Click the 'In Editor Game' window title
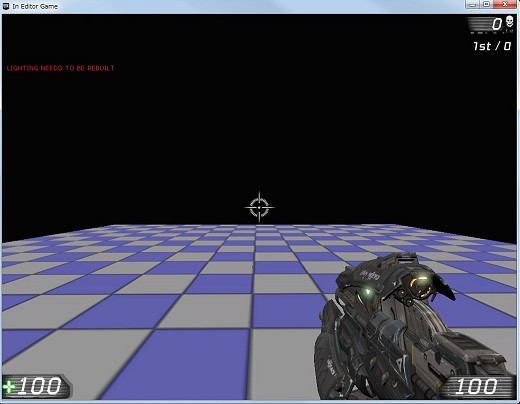Image resolution: width=520 pixels, height=404 pixels. tap(35, 6)
